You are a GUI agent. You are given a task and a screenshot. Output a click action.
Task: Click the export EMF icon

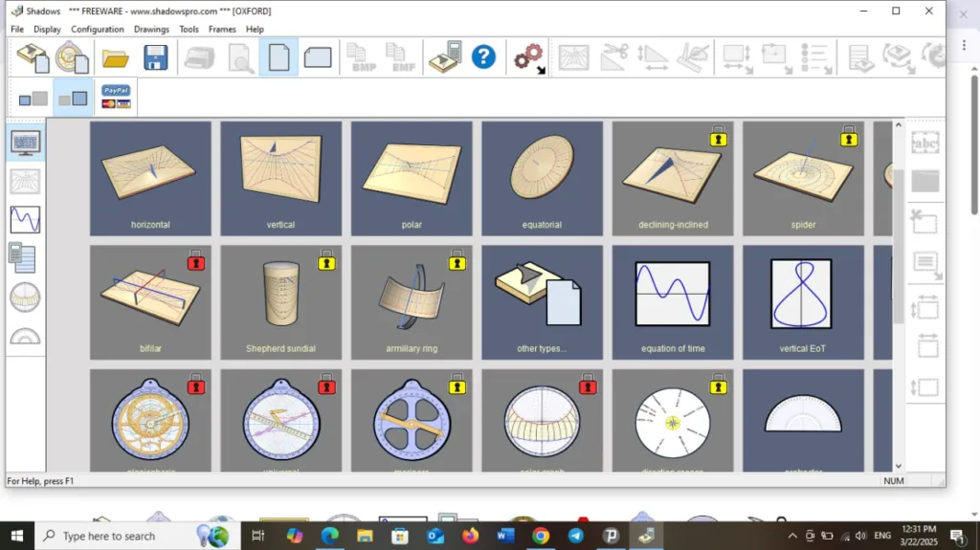400,57
